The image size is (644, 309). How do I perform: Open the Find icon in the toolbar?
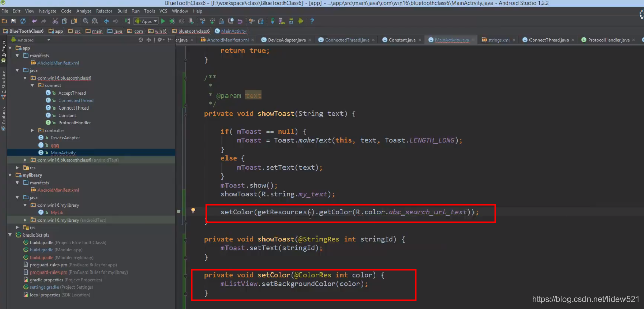point(85,21)
